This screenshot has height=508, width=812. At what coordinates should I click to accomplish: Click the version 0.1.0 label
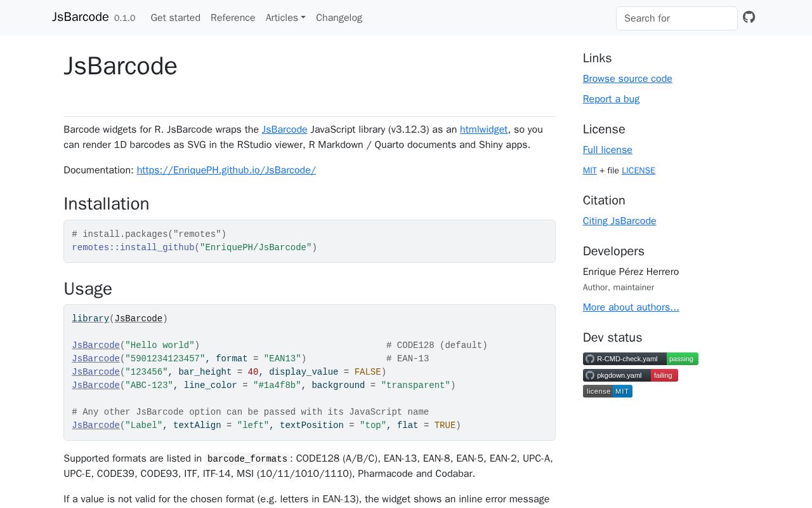125,18
